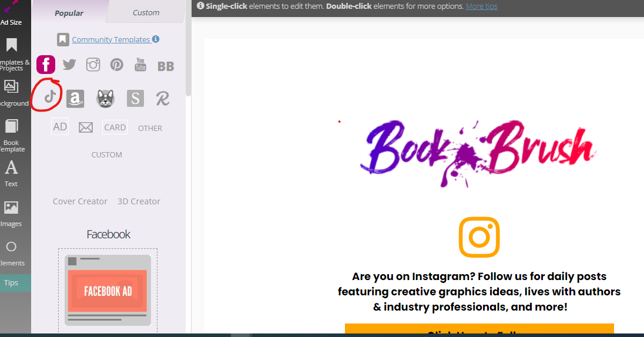
Task: Open the Text tool in sidebar
Action: (11, 173)
